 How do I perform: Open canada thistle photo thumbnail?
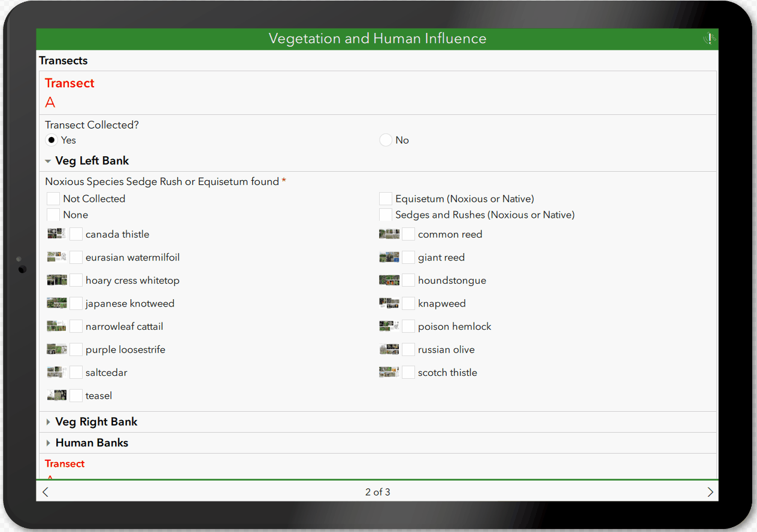click(x=56, y=234)
